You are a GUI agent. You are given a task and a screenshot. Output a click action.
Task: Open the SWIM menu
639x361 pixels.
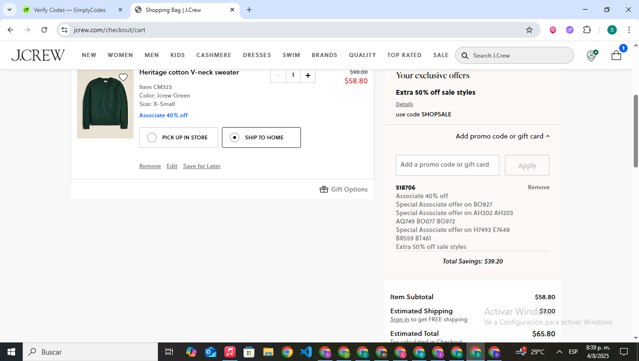[291, 55]
